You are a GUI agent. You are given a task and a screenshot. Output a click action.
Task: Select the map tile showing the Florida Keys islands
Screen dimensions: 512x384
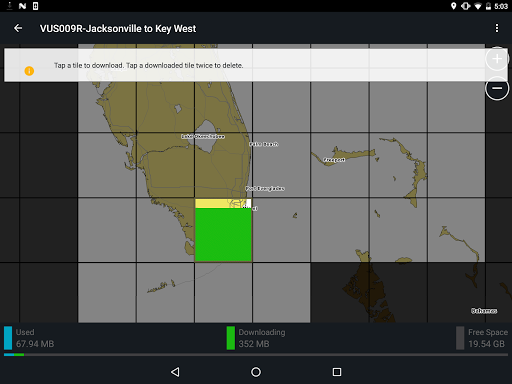(165, 293)
